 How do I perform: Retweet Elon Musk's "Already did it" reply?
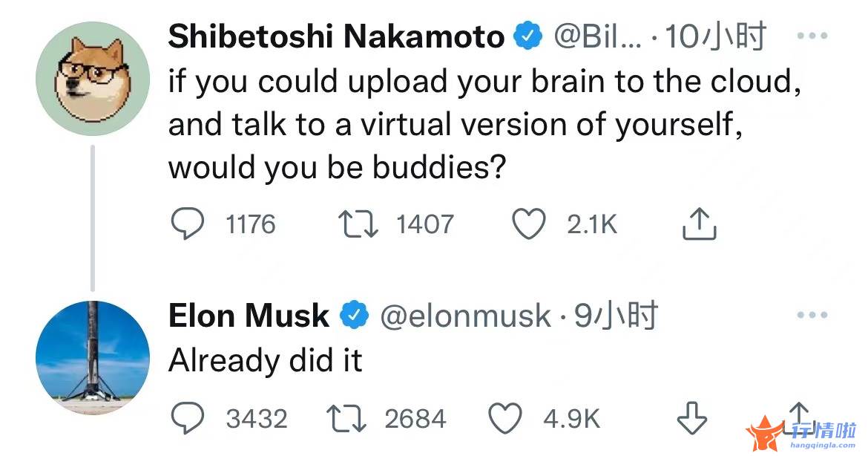[346, 419]
